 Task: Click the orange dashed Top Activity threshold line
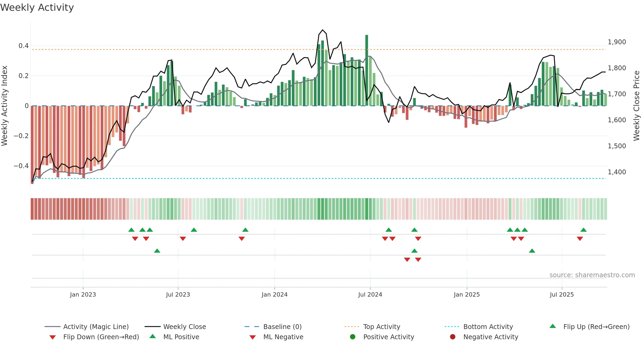319,50
